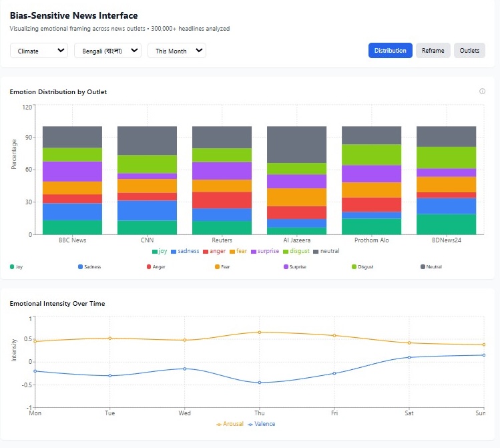Click the red Anger dot in the lower legend
Viewport: 500px width, 448px height.
point(148,266)
